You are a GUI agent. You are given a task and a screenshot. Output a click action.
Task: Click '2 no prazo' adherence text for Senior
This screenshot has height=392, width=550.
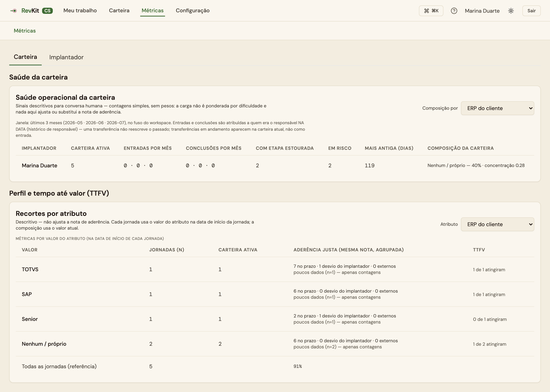pyautogui.click(x=305, y=316)
